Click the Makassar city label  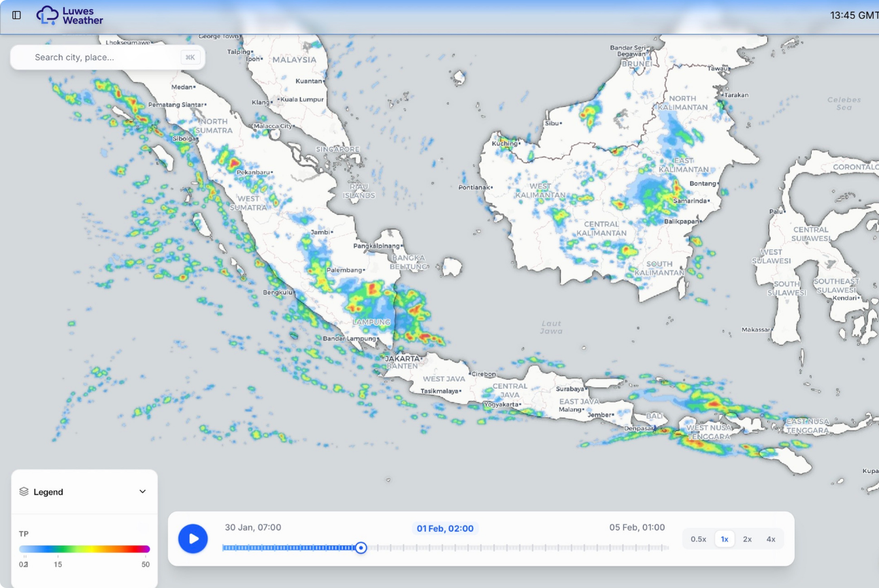756,329
